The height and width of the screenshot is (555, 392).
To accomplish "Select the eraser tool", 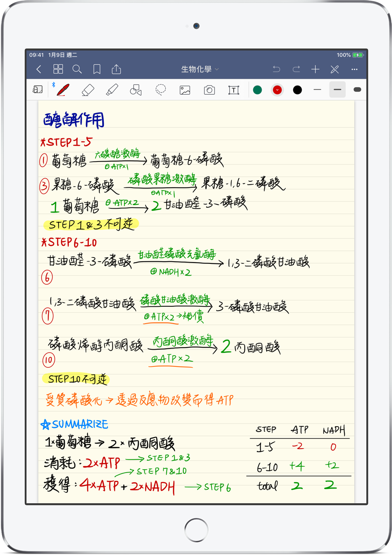I will (88, 90).
